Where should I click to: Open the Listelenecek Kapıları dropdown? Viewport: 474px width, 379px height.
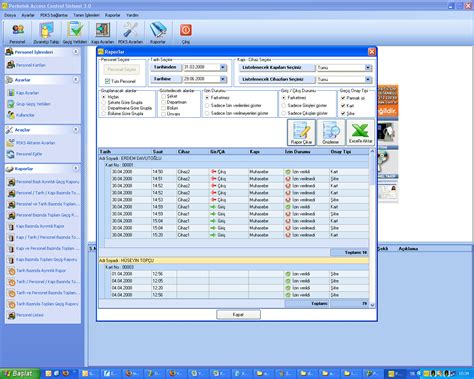(x=368, y=68)
